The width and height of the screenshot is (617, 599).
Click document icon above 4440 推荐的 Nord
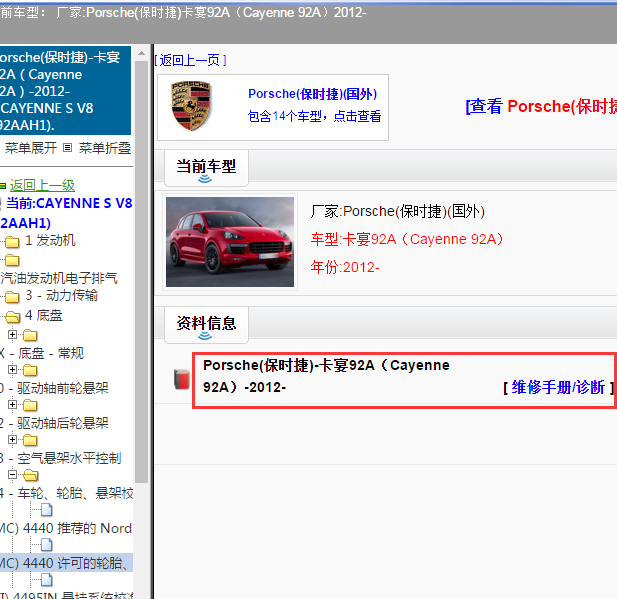[x=47, y=510]
